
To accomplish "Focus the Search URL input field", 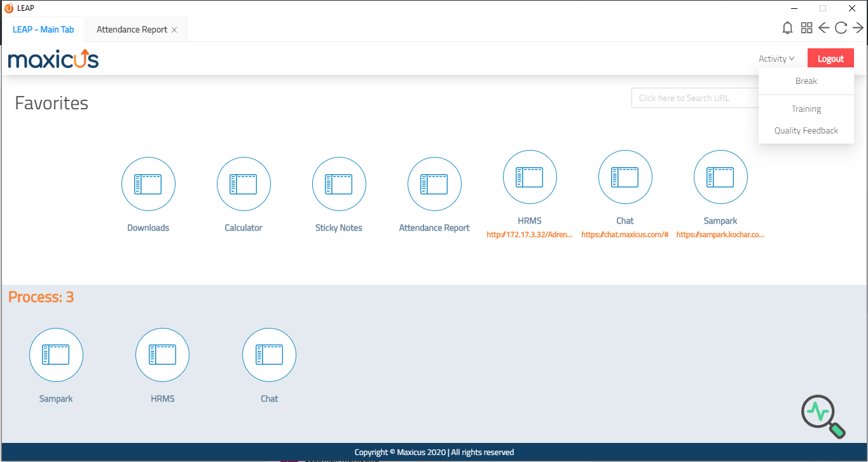I will (x=694, y=98).
